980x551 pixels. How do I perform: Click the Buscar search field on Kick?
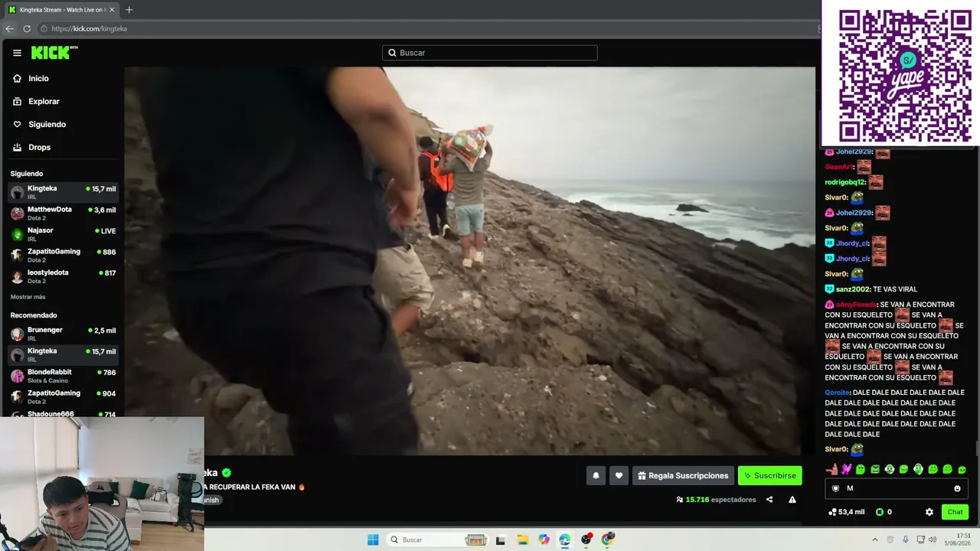(x=490, y=53)
